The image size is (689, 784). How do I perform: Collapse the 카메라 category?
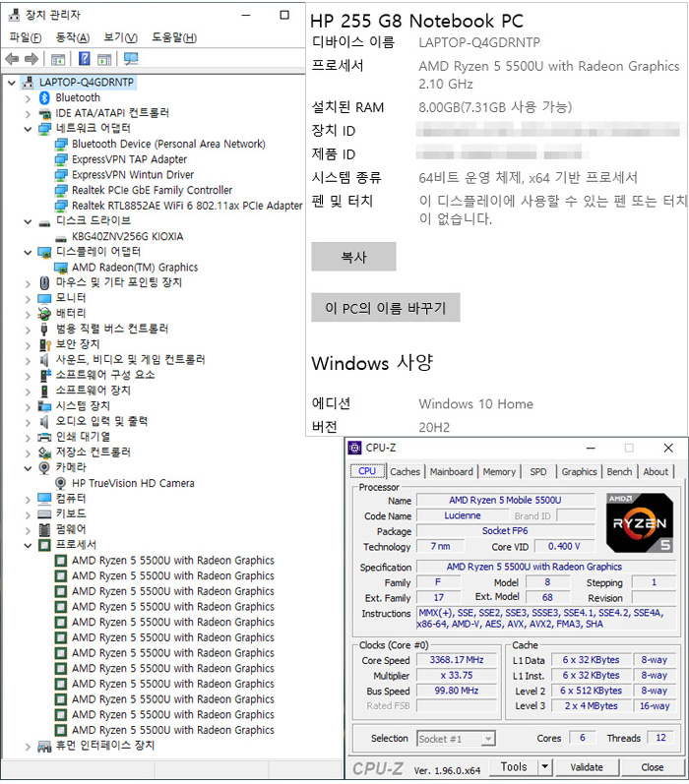[28, 468]
